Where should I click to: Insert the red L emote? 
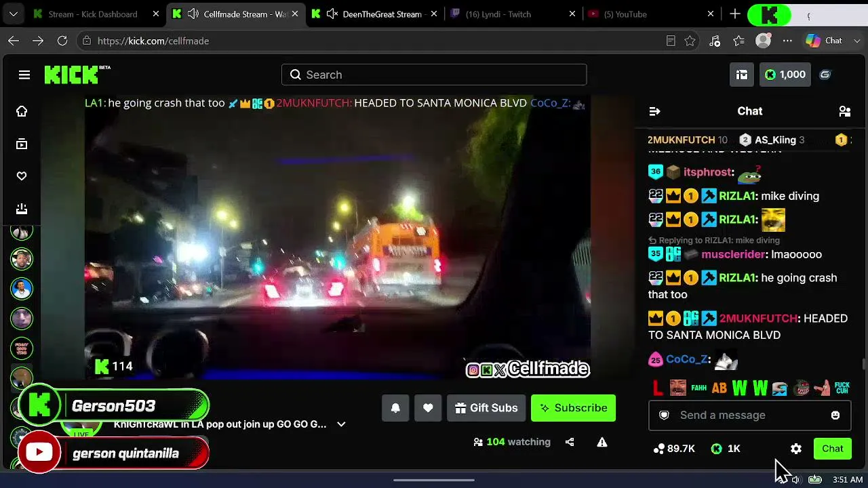click(x=657, y=388)
